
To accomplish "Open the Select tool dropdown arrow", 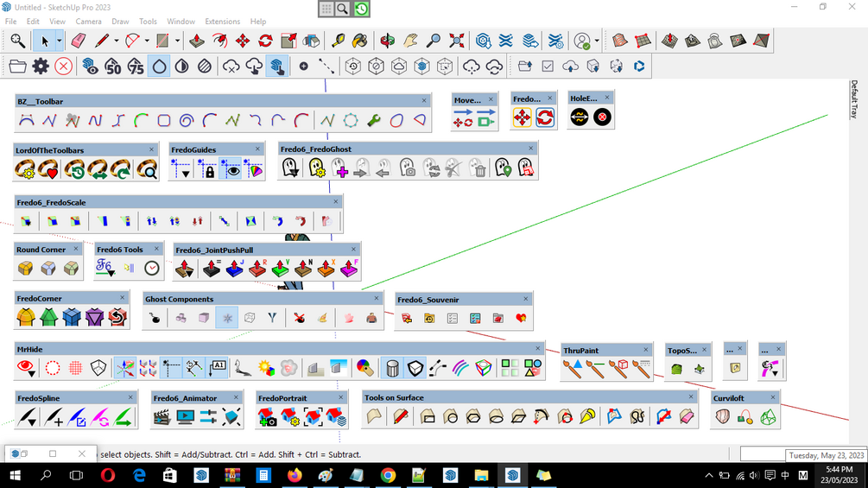I will pos(60,41).
